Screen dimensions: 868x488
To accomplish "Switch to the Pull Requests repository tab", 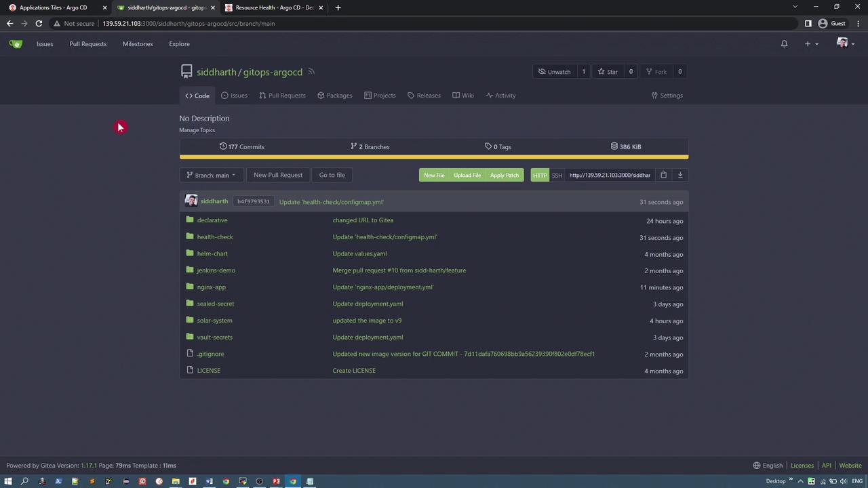I will 282,96.
